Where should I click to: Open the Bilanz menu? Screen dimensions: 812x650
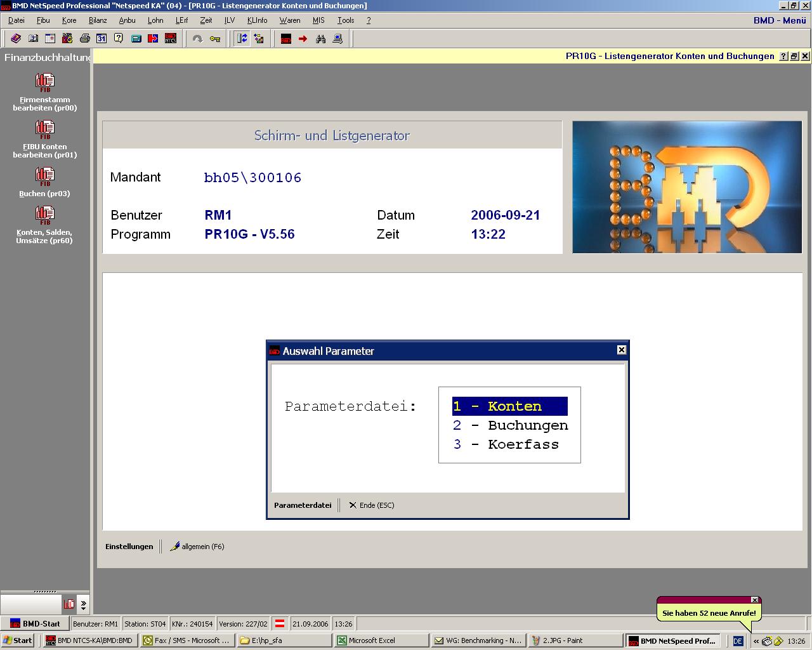[98, 20]
